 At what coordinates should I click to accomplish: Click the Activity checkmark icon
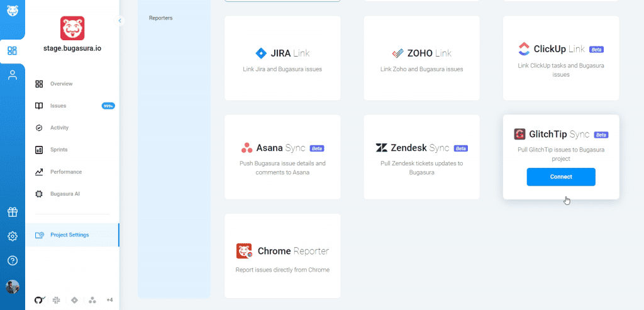39,128
